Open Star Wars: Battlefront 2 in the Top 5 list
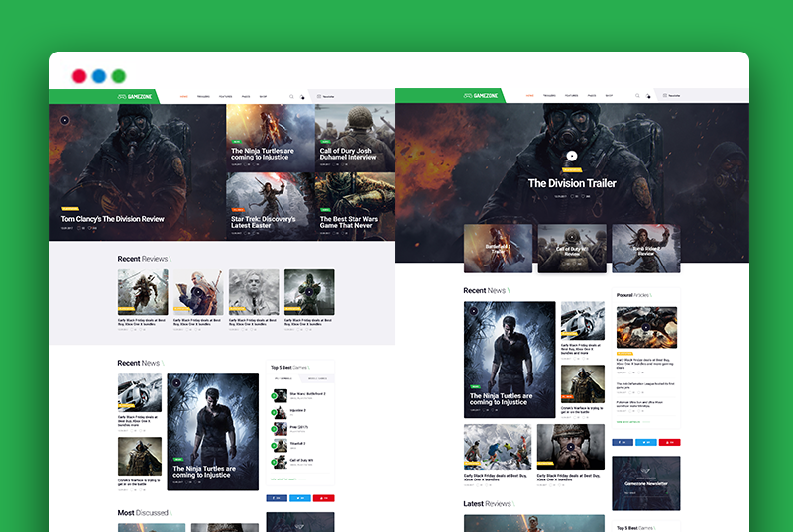 coord(307,394)
